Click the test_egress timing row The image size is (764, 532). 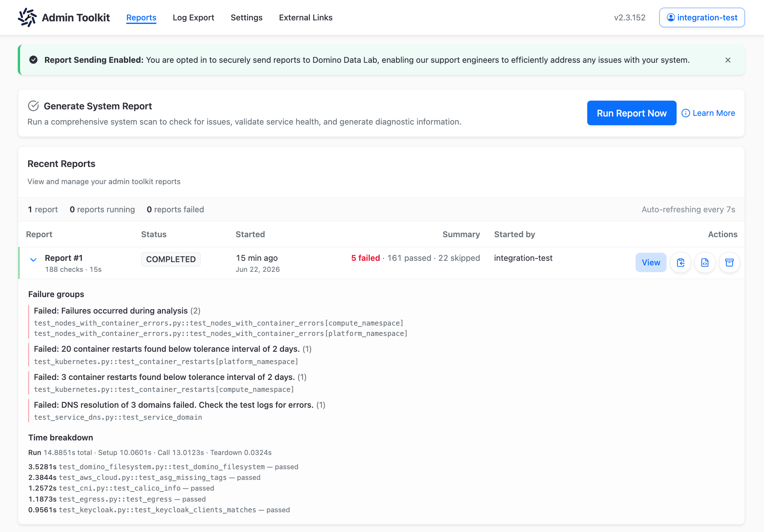point(117,499)
